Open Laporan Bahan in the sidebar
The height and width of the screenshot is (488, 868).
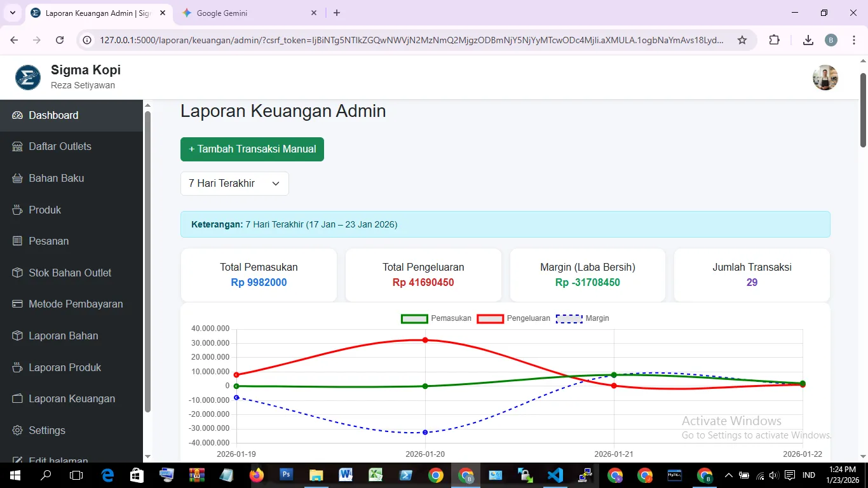coord(71,335)
